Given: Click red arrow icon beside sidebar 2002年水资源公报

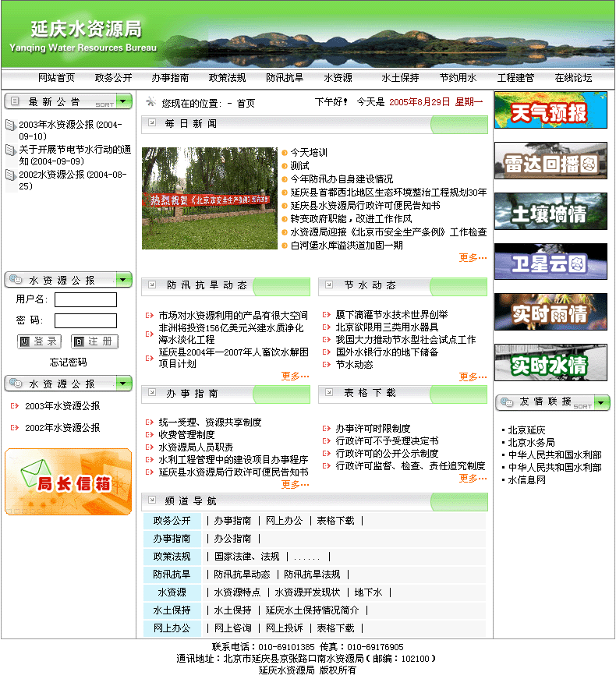Looking at the screenshot, I should coord(15,428).
